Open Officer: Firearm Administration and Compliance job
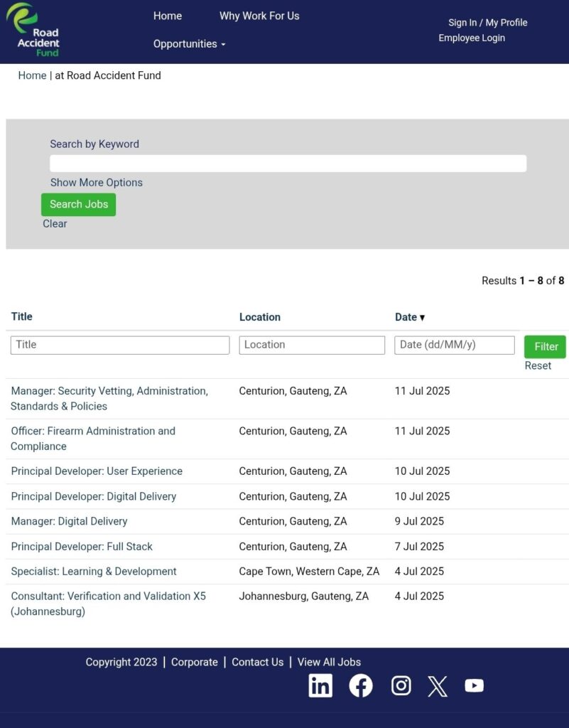The height and width of the screenshot is (728, 569). (93, 438)
